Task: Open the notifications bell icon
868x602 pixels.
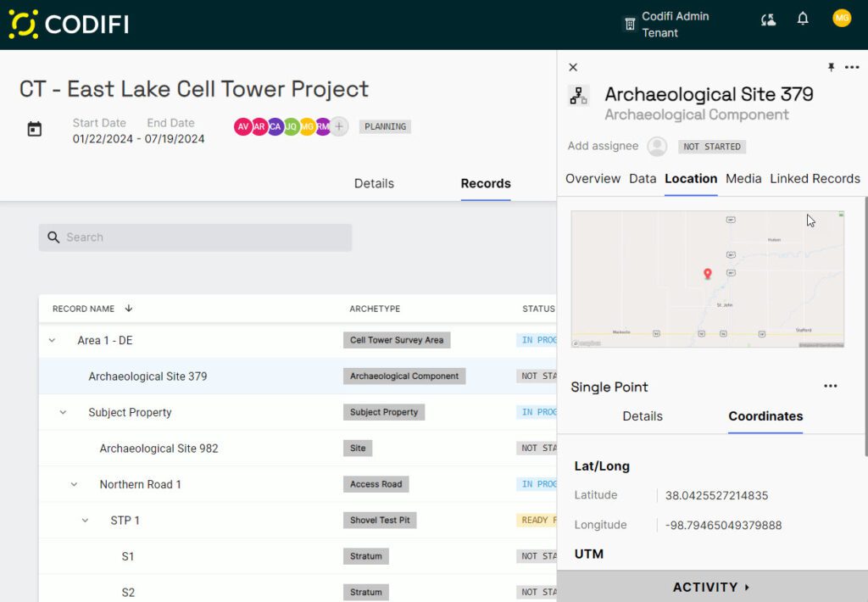Action: 802,17
